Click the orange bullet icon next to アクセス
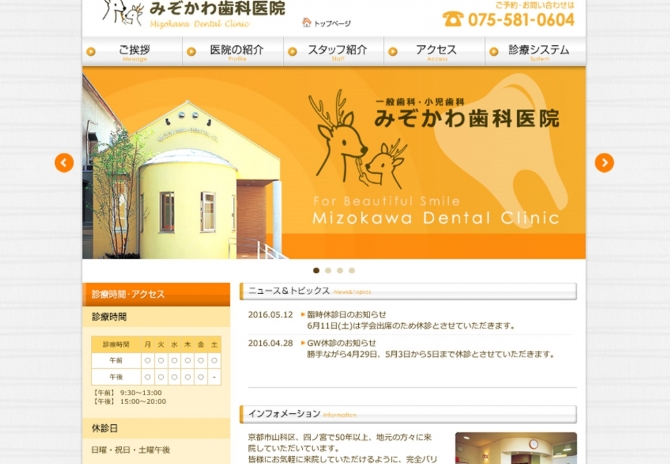The image size is (670, 464). [393, 52]
